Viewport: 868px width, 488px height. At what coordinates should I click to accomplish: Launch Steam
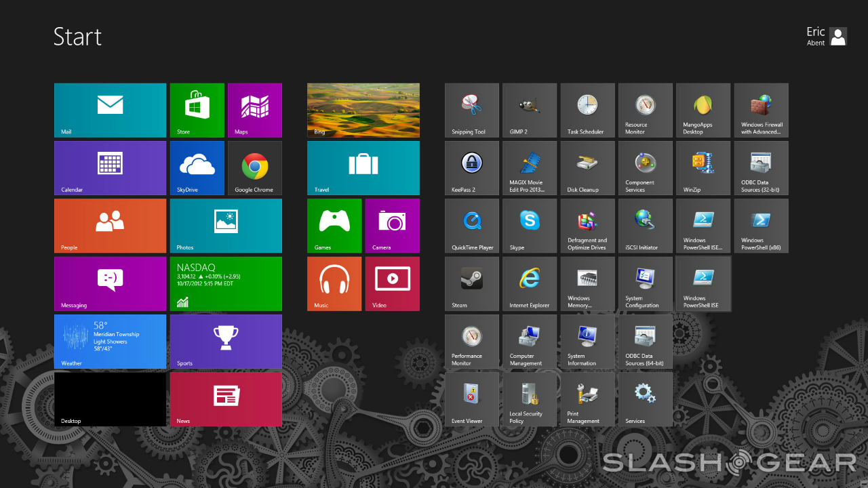472,284
